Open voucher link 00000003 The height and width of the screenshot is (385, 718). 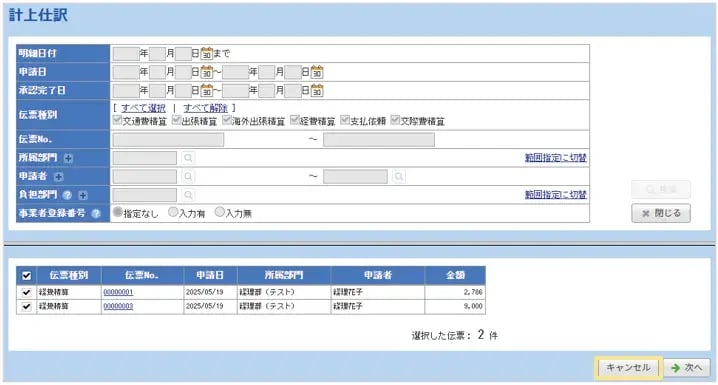118,306
